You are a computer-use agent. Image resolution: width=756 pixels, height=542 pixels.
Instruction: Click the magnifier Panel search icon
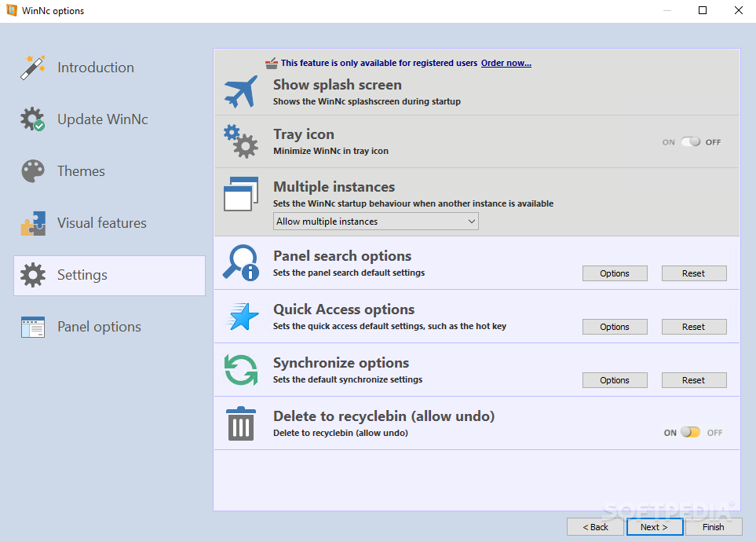(x=240, y=262)
